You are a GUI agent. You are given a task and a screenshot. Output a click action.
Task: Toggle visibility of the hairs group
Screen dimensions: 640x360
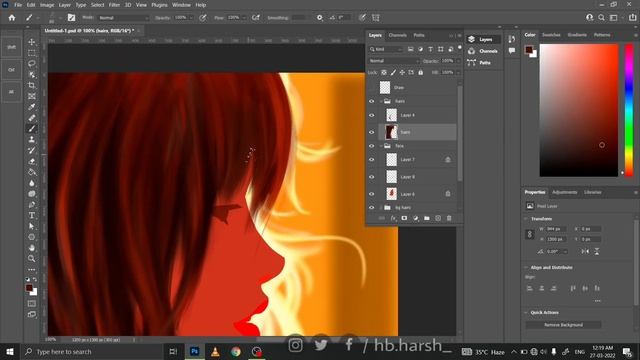point(371,101)
